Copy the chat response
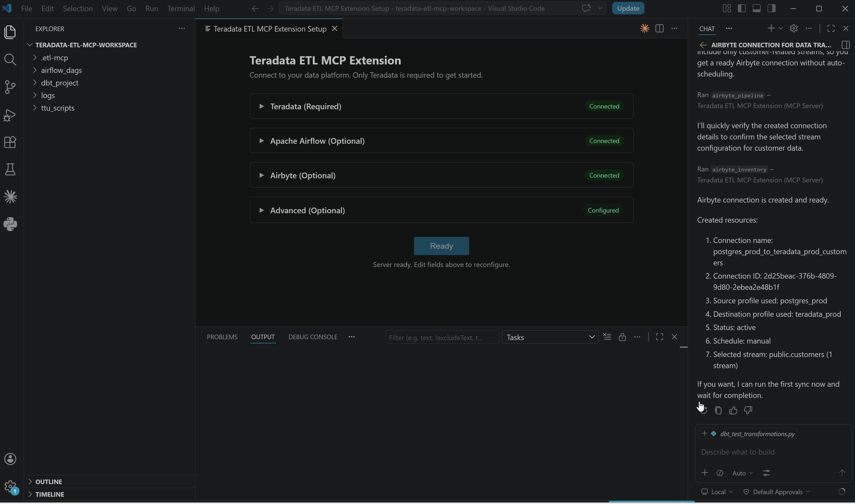Viewport: 855px width, 504px height. 718,410
